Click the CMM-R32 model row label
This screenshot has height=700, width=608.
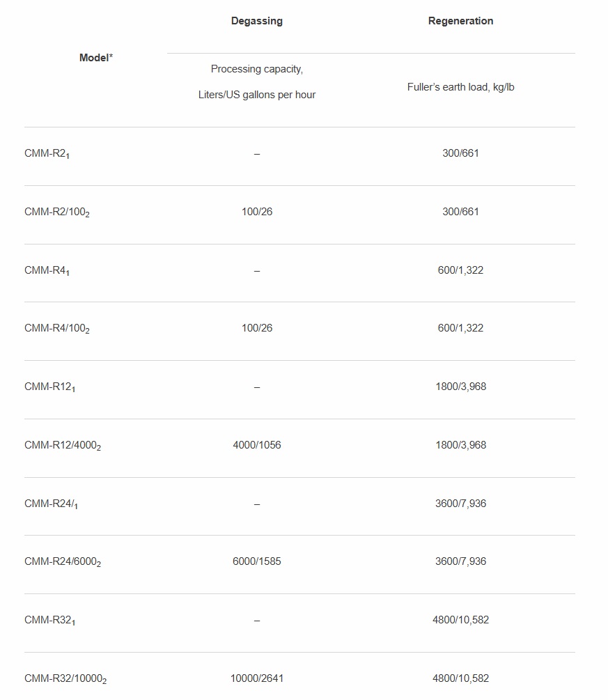pyautogui.click(x=49, y=621)
